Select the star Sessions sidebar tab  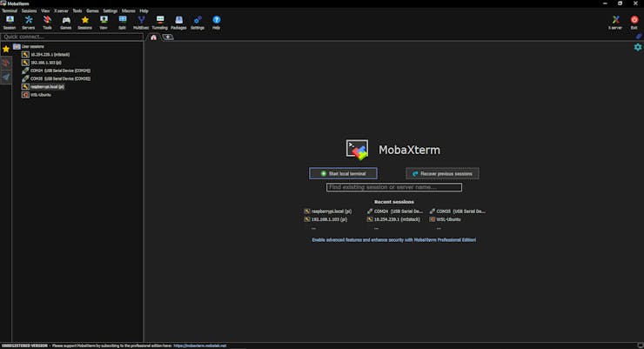6,50
